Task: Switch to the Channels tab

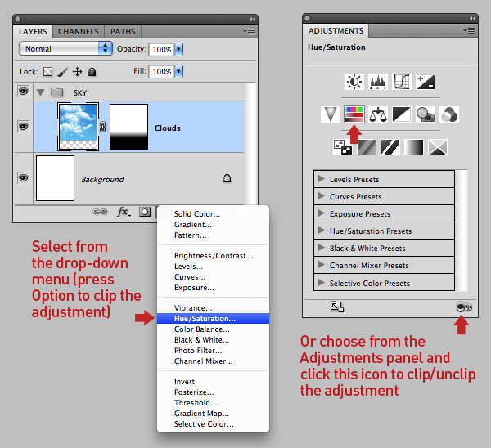Action: pyautogui.click(x=79, y=32)
